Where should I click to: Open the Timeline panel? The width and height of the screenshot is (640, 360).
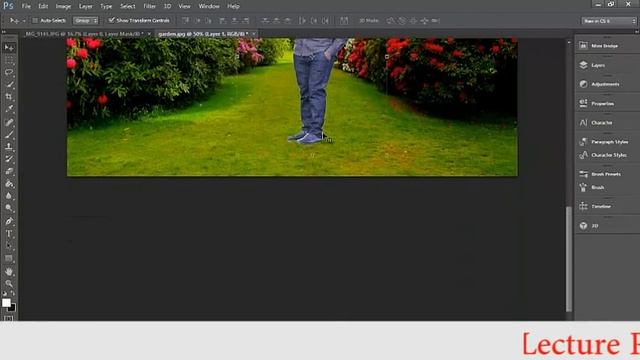pos(596,206)
